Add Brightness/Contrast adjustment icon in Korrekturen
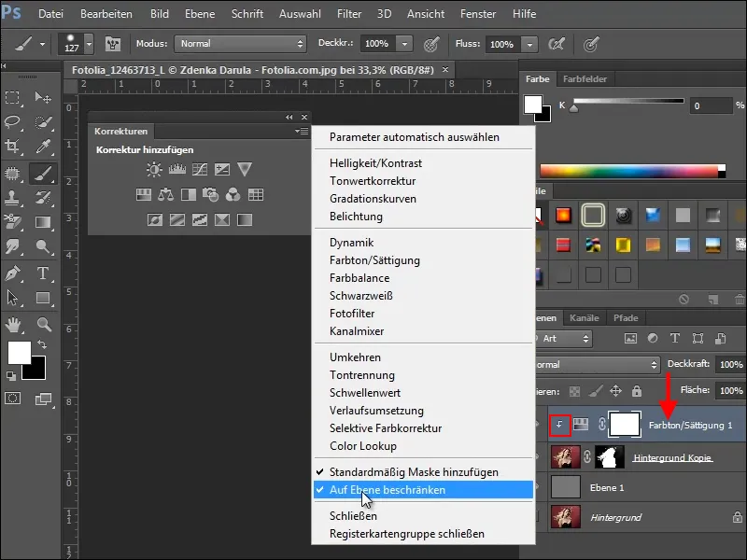 [154, 169]
